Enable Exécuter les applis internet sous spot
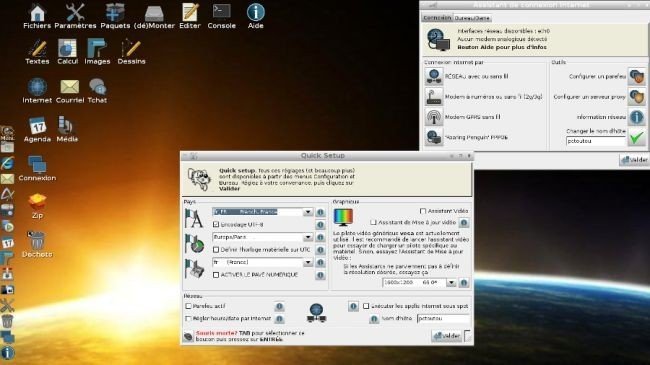Viewport: 650px width, 365px height. [366, 306]
